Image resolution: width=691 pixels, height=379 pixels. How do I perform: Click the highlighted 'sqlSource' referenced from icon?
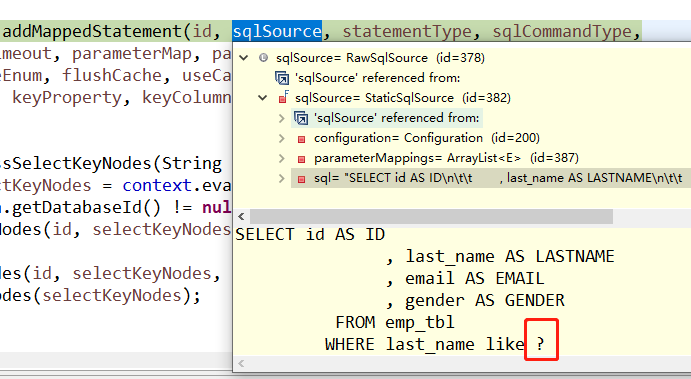[301, 118]
